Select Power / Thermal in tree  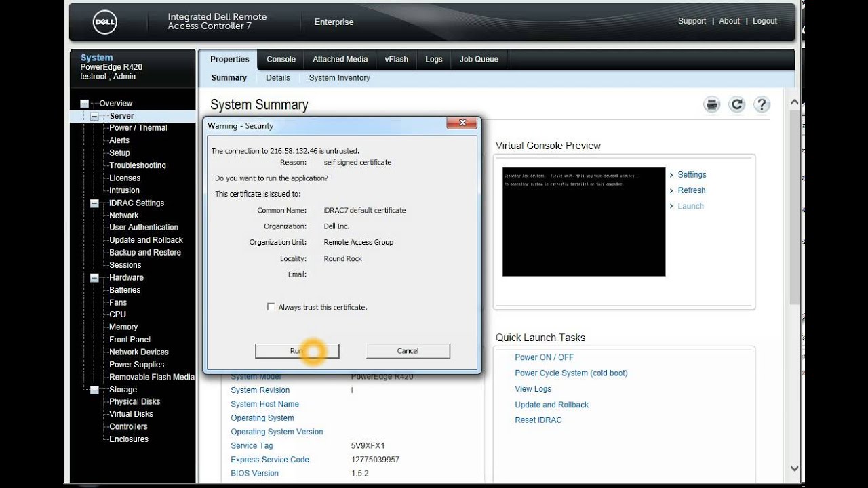(x=138, y=128)
